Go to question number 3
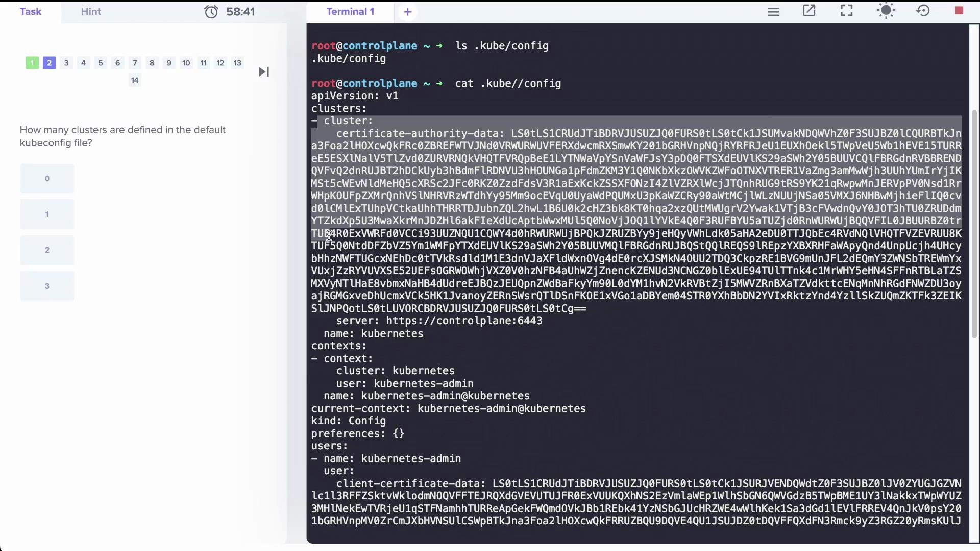Viewport: 980px width, 551px height. tap(66, 63)
